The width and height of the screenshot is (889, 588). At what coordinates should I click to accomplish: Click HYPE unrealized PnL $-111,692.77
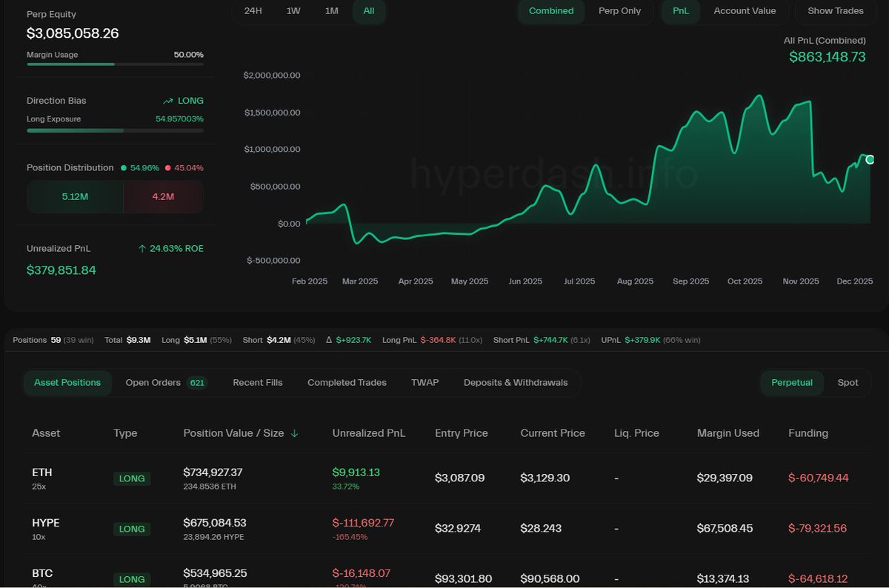pos(363,523)
